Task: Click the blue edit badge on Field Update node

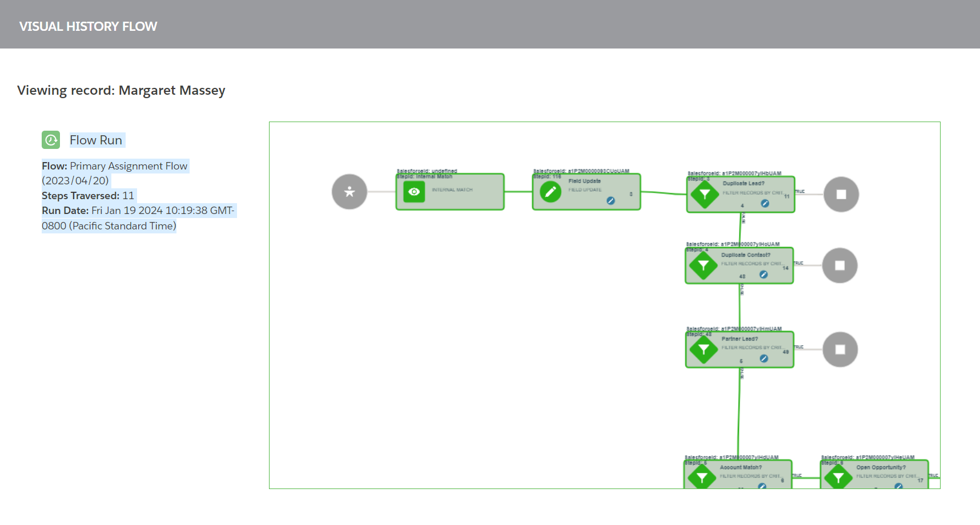Action: point(611,201)
